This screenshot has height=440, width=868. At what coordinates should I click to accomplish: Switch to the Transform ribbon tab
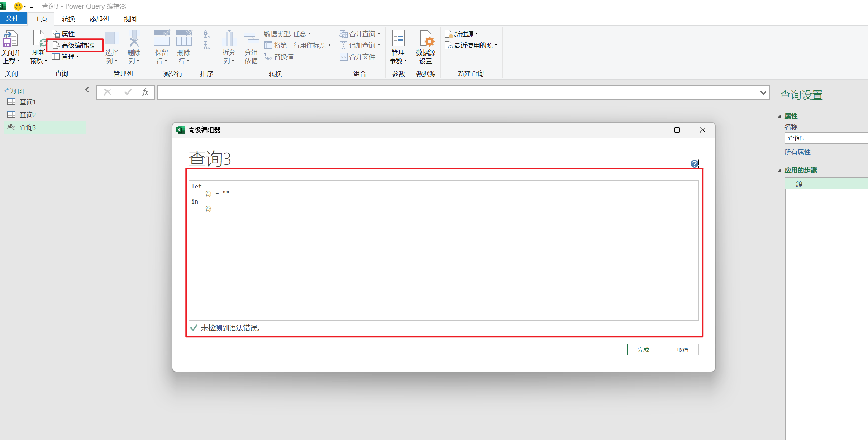68,19
